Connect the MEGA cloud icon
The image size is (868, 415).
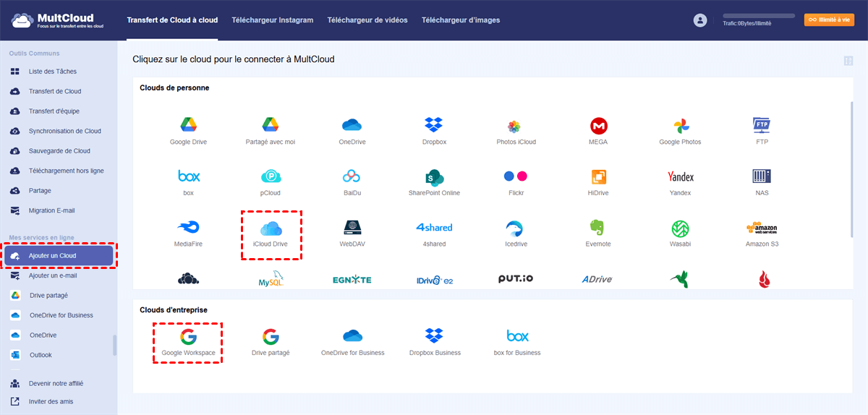598,125
